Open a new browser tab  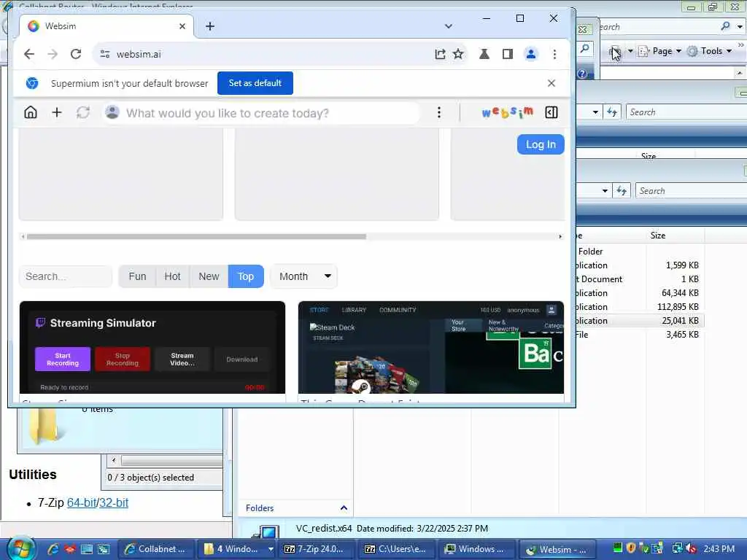(210, 26)
